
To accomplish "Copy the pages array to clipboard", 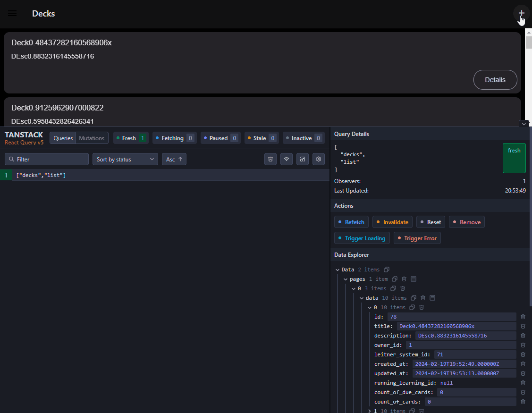I will point(395,279).
